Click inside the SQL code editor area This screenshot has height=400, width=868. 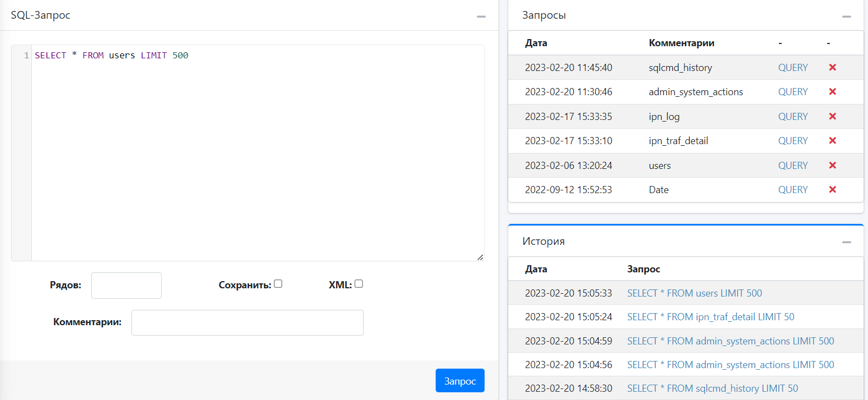[x=257, y=154]
